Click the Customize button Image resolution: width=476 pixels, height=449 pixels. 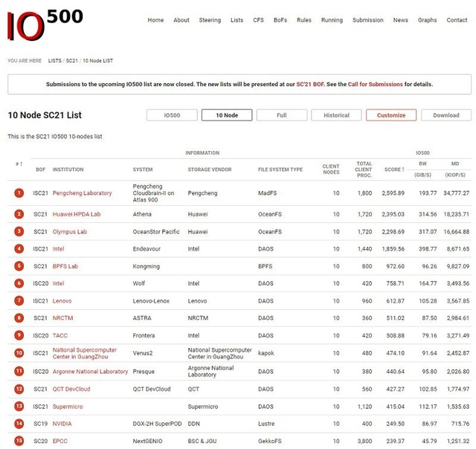point(391,115)
